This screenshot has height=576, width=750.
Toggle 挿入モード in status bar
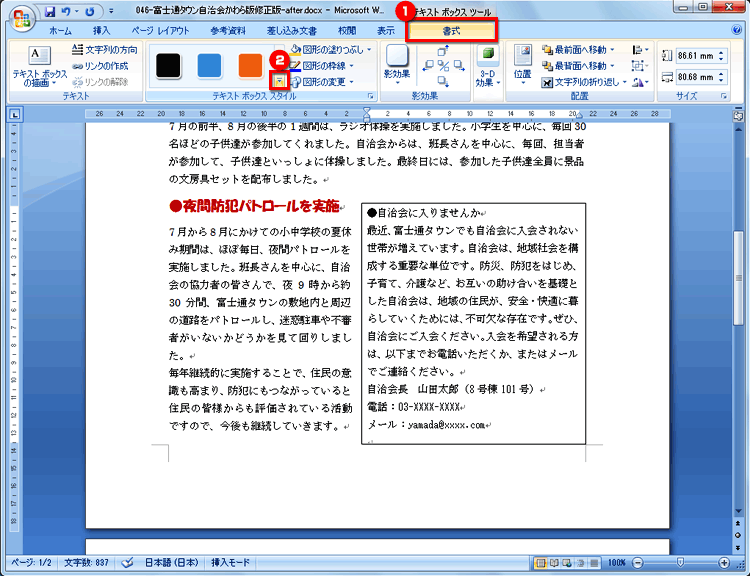pos(231,563)
